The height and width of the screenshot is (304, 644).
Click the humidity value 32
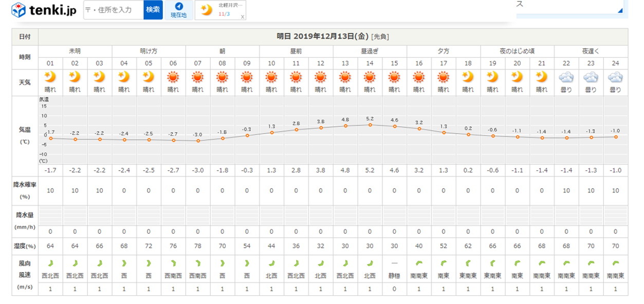321,245
